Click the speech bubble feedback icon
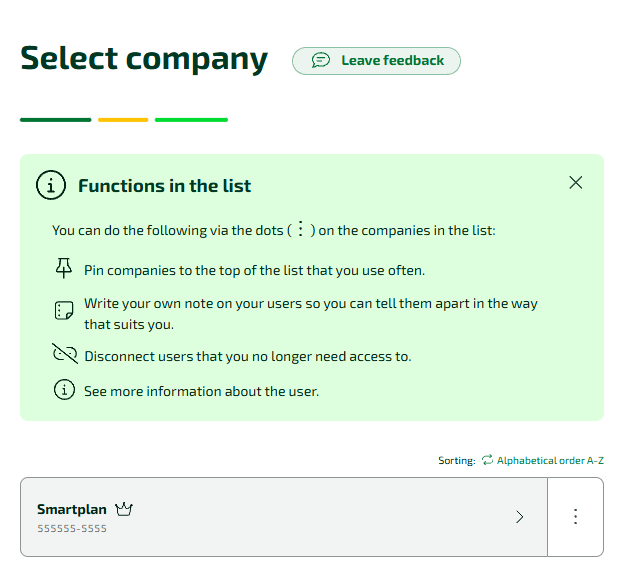 [320, 61]
